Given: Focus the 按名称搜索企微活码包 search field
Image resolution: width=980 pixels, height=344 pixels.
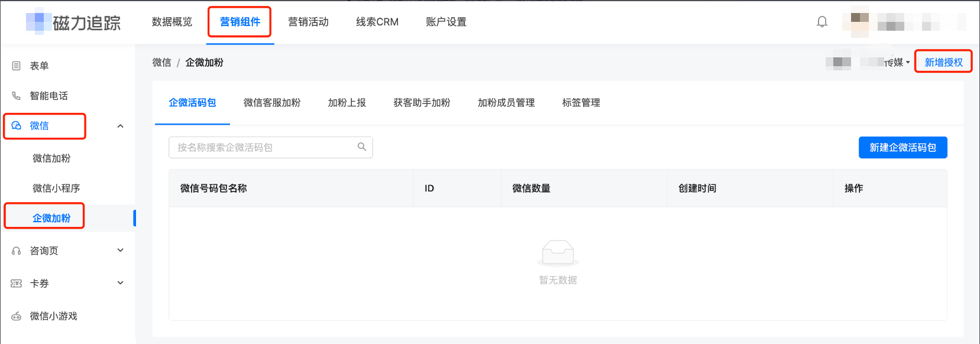Looking at the screenshot, I should (270, 147).
